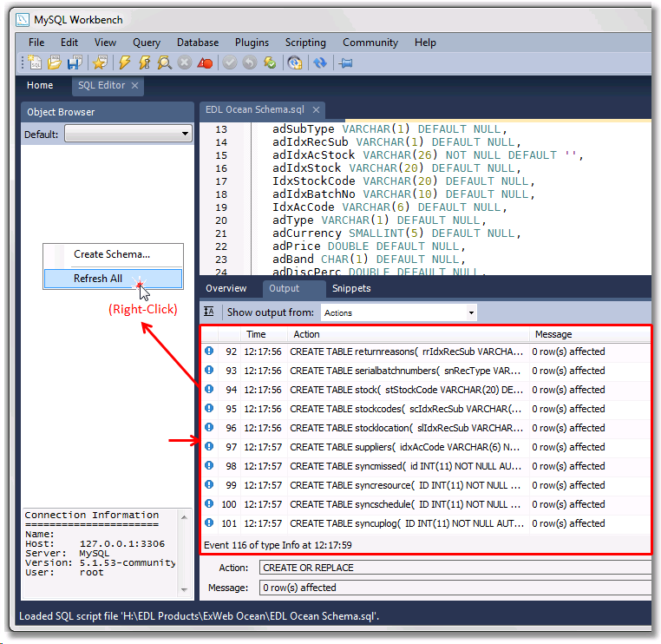
Task: Open the Edit menu
Action: click(x=69, y=43)
